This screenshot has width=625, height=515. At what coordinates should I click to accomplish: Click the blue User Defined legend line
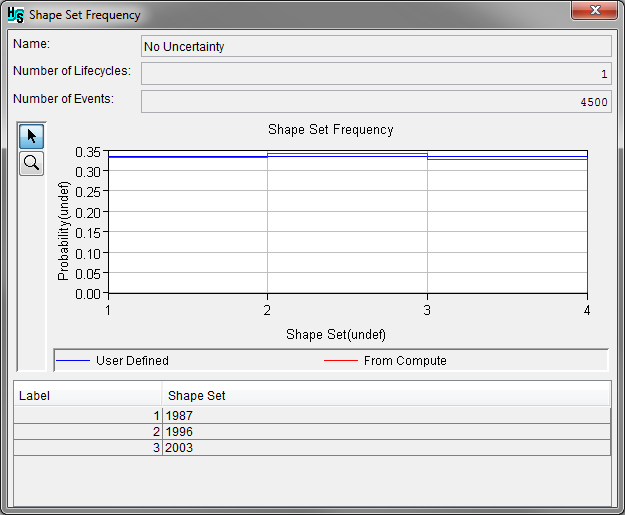73,360
